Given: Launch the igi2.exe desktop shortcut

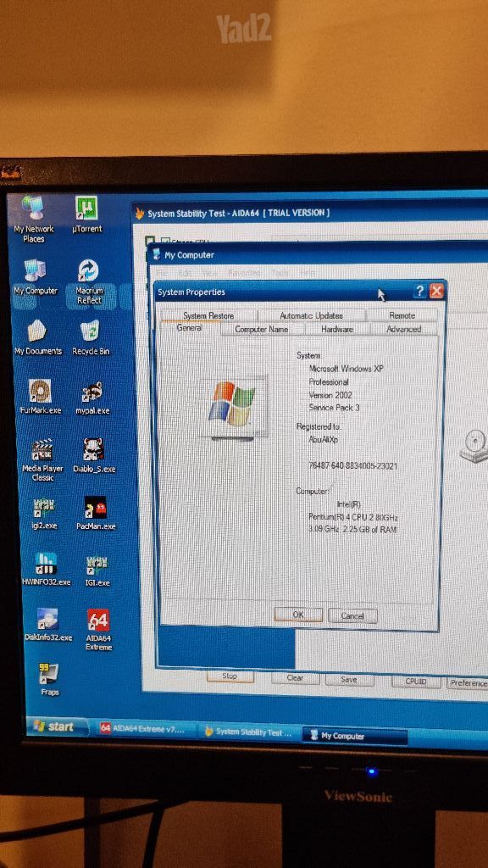Looking at the screenshot, I should click(44, 514).
